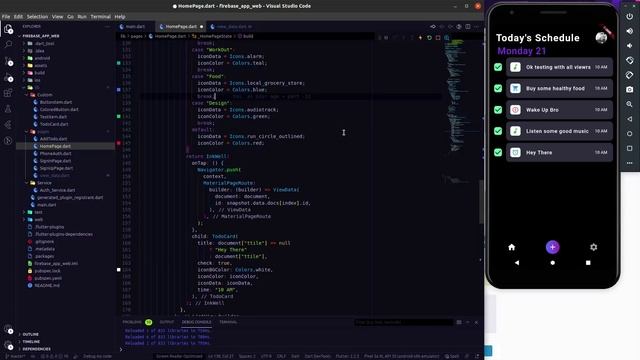The height and width of the screenshot is (360, 640).
Task: Click emulator zoom magnifier icon
Action: 630,104
